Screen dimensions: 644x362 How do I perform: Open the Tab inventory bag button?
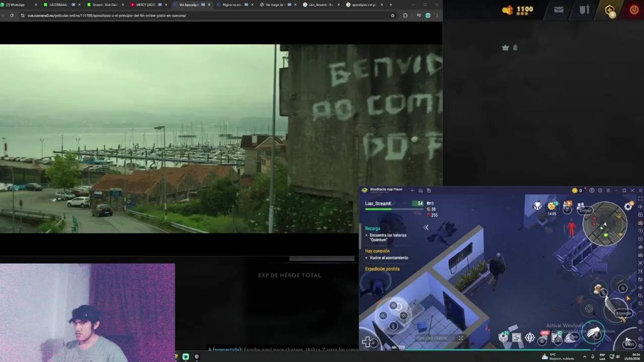[x=571, y=338]
